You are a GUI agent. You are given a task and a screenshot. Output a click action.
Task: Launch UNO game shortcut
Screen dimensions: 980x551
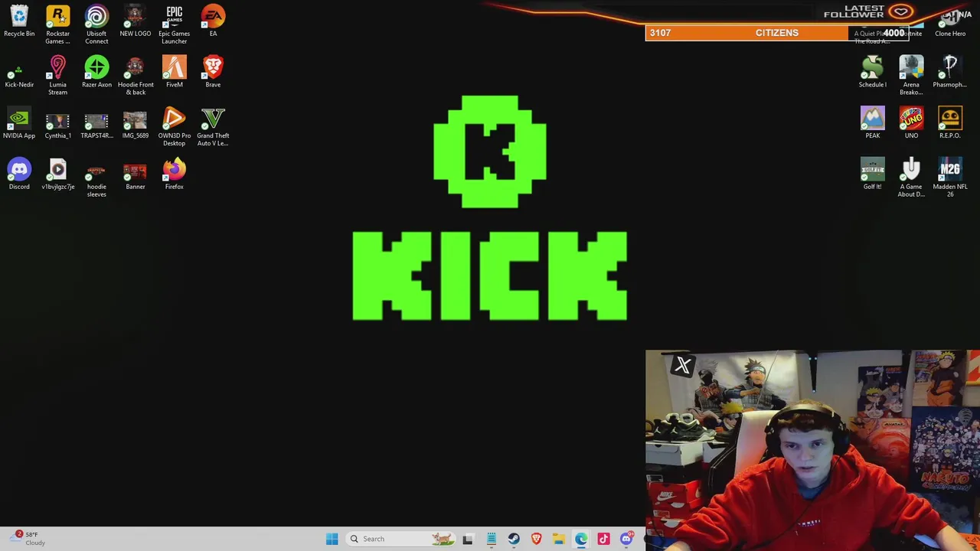[911, 124]
